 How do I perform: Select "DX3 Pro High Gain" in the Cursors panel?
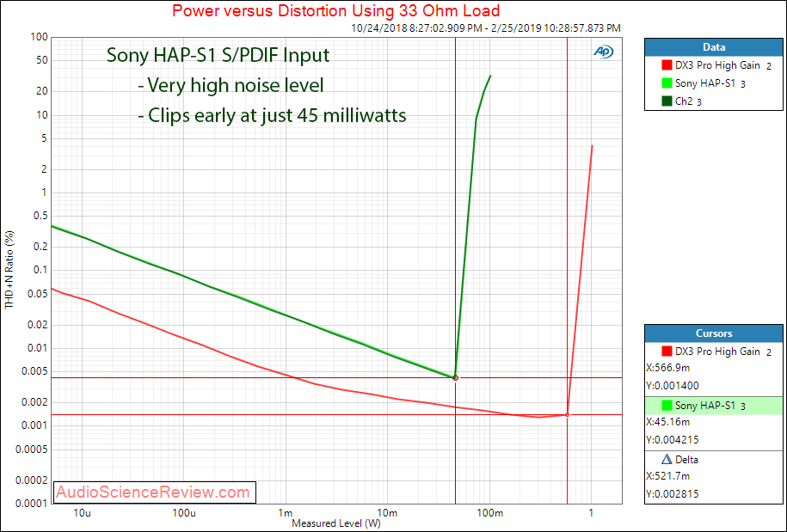tap(717, 352)
